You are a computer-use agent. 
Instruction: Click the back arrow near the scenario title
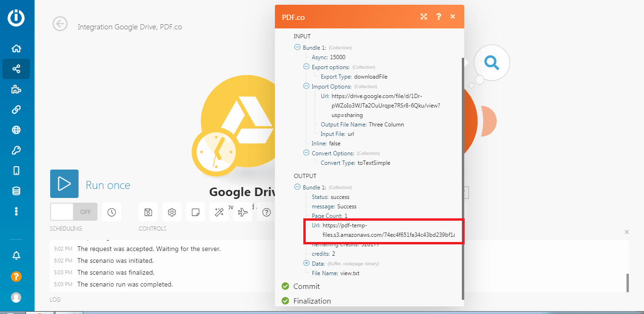coord(60,24)
